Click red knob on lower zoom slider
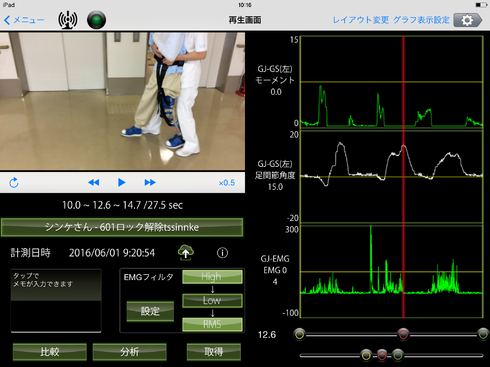Viewport: 490px width, 367px height. pyautogui.click(x=382, y=355)
